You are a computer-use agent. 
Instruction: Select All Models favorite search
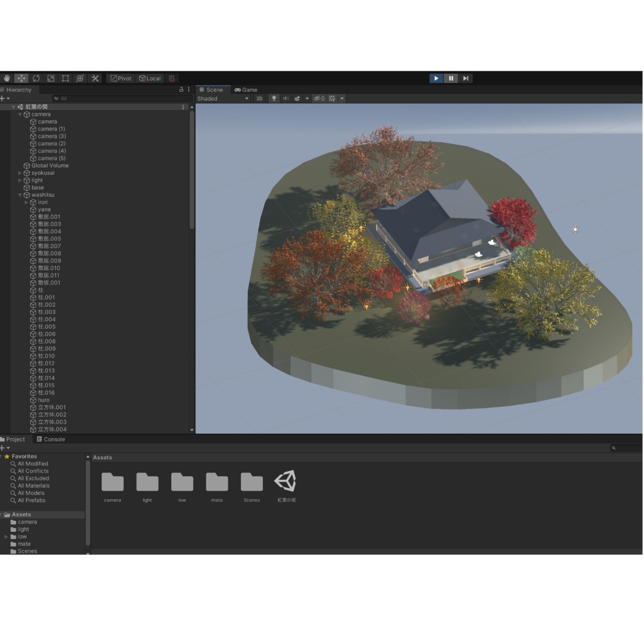click(31, 493)
